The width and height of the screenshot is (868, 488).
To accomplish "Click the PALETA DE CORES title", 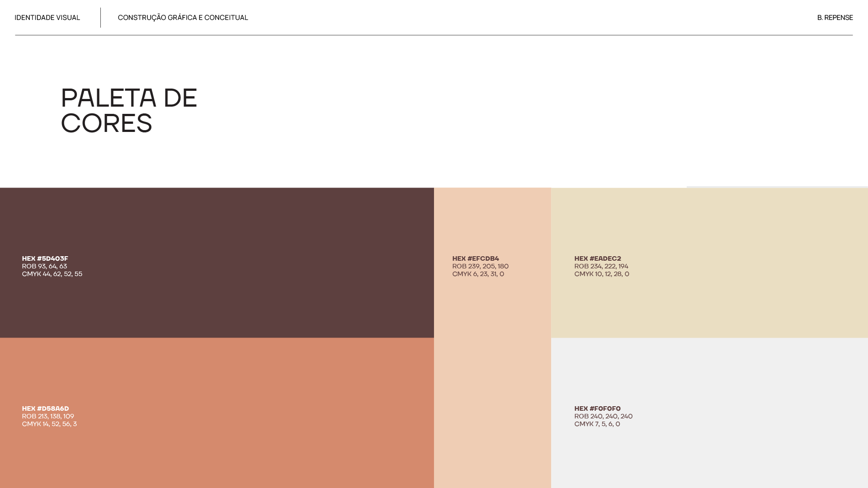I will (x=129, y=110).
